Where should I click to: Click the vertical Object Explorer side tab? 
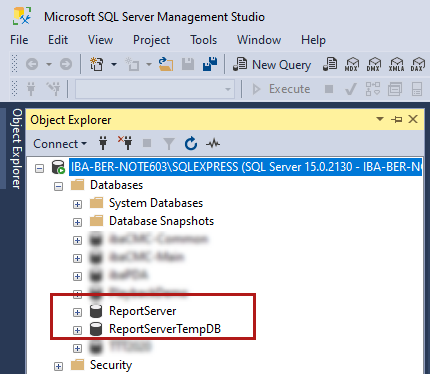click(17, 149)
